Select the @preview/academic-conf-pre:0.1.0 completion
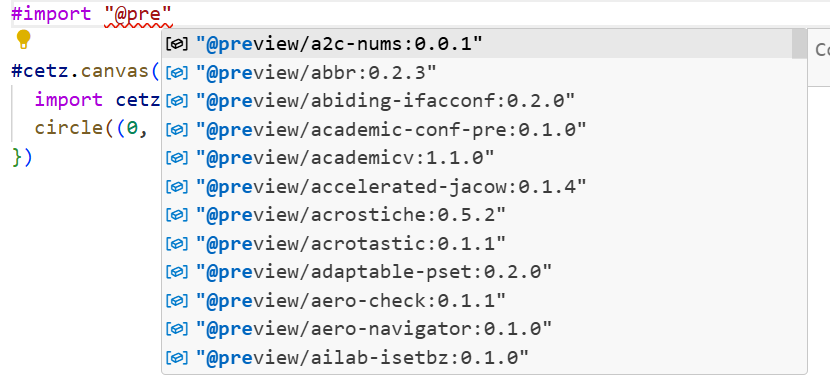Image resolution: width=830 pixels, height=392 pixels. pos(477,130)
